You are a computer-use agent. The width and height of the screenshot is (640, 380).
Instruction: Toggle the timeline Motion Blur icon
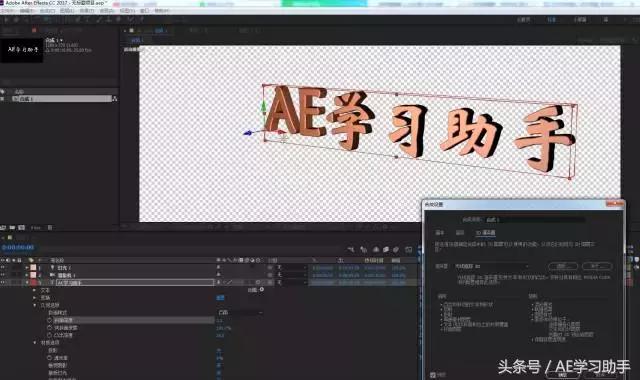(396, 249)
